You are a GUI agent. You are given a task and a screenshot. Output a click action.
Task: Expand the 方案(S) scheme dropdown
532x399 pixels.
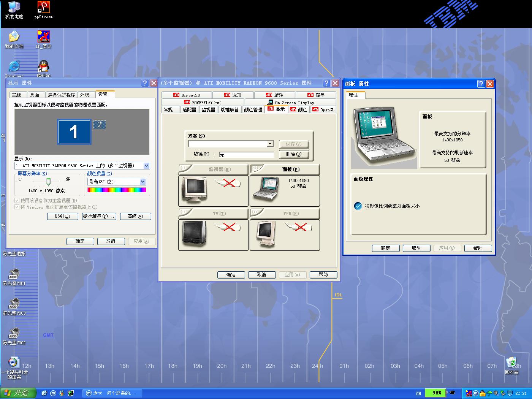(270, 144)
